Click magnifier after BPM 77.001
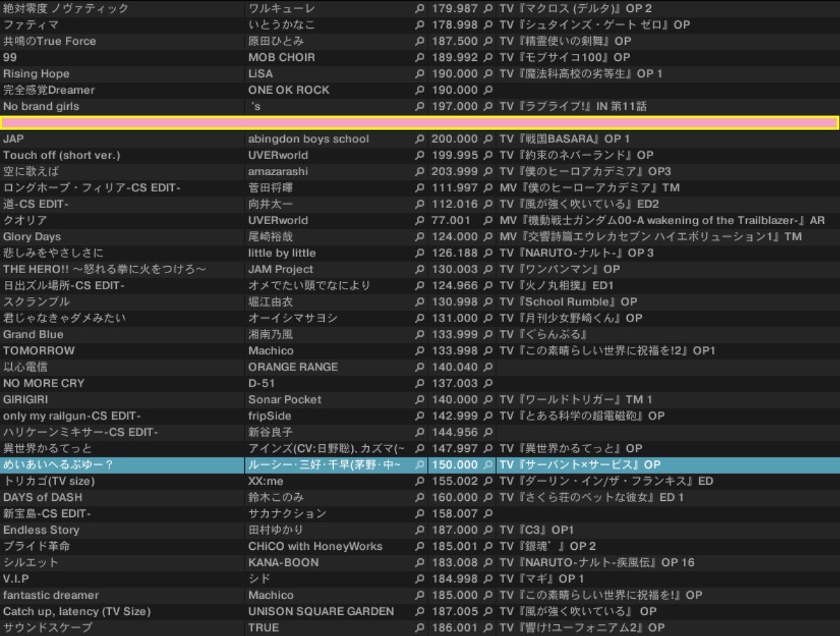The width and height of the screenshot is (840, 636). (489, 220)
